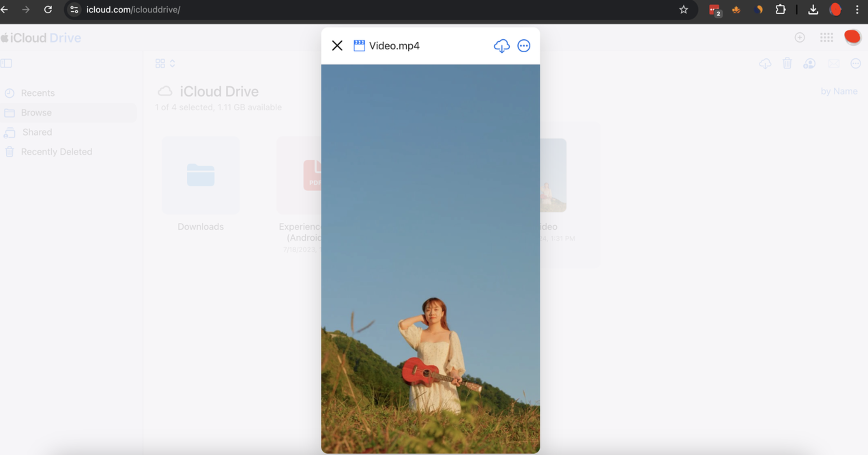Toggle the bookmark star in the address bar
Viewport: 868px width, 455px height.
point(684,10)
